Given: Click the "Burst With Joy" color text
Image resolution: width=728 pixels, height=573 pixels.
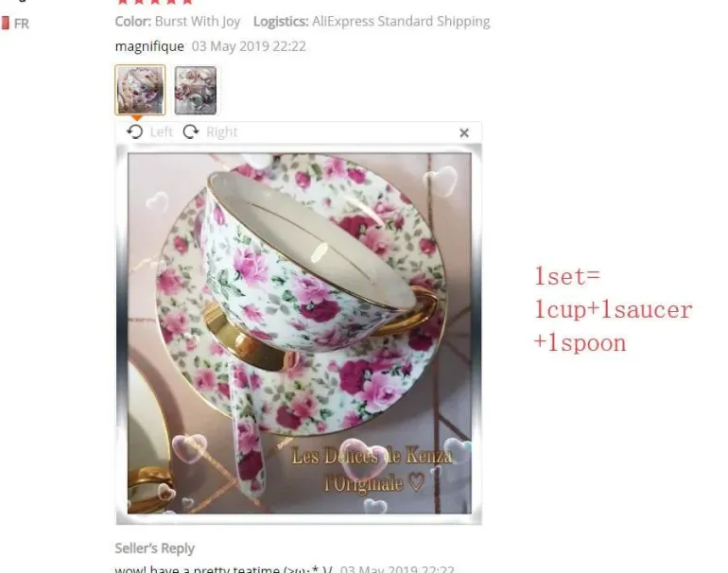Looking at the screenshot, I should coord(198,22).
